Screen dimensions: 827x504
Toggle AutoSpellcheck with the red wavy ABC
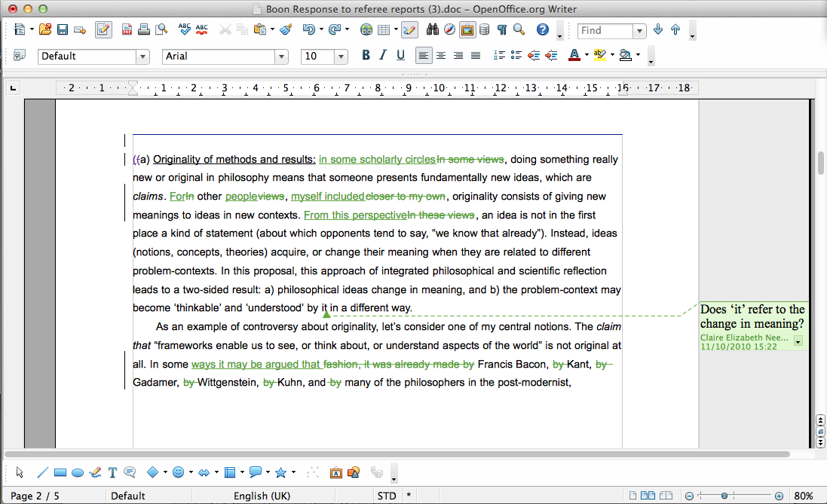[201, 29]
